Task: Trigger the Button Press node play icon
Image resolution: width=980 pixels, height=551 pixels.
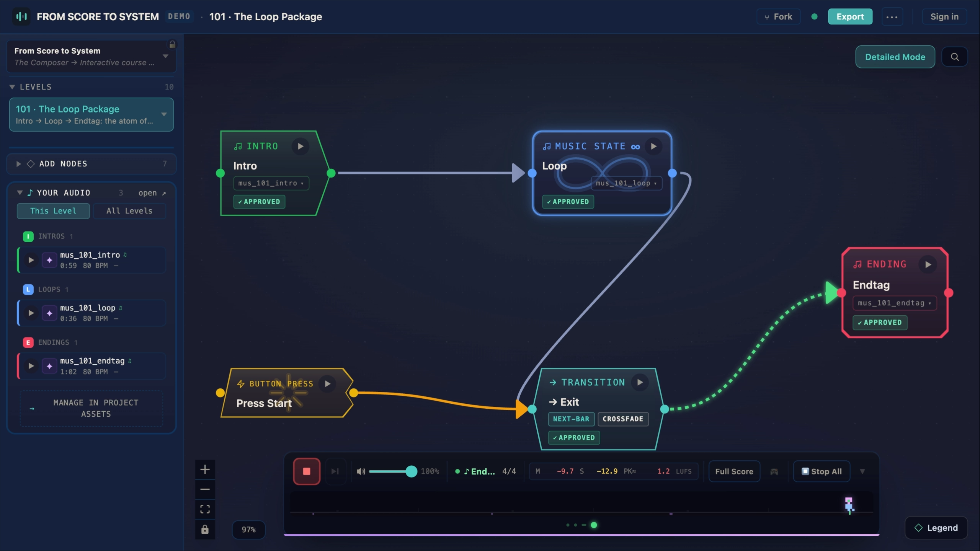Action: point(328,384)
